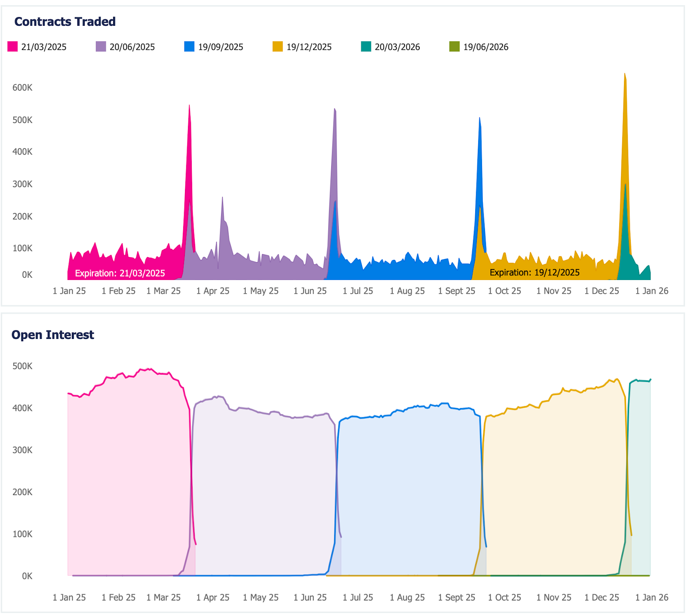Select the 'Expiration: 19/12/2025' annotation
The height and width of the screenshot is (616, 688).
[x=534, y=272]
